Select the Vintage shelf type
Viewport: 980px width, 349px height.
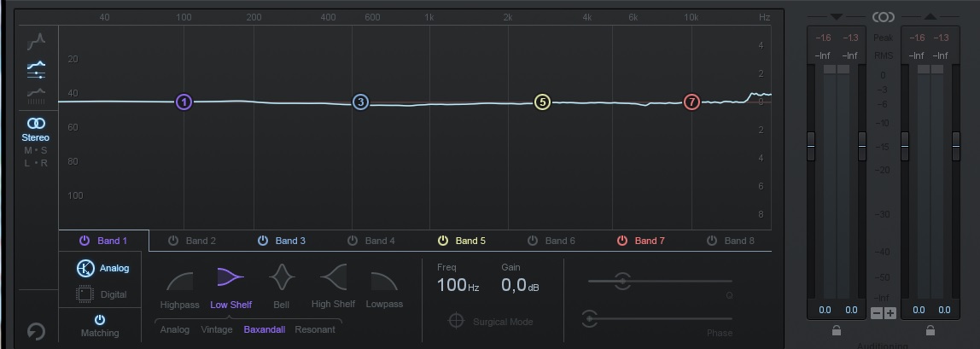(216, 329)
